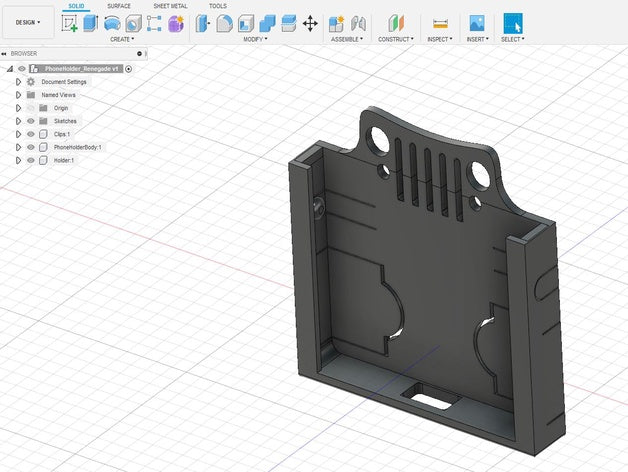
Task: Switch to the Tools tab
Action: (x=218, y=6)
